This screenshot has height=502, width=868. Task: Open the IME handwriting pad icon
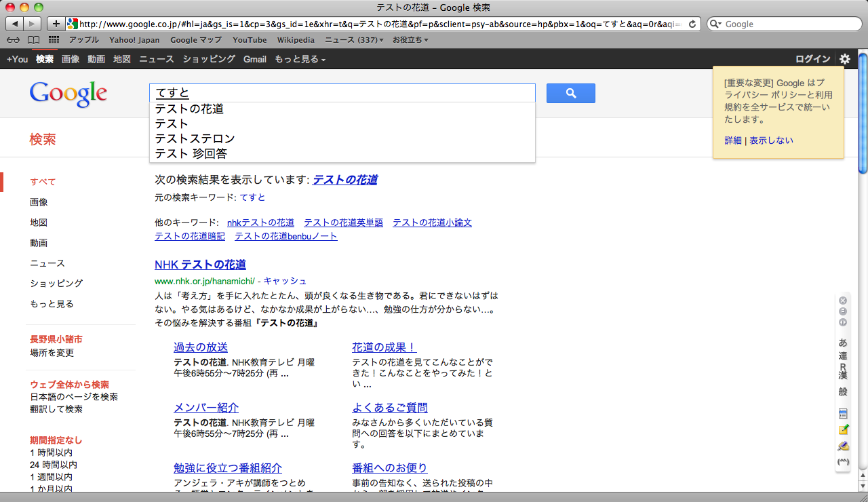tap(843, 446)
